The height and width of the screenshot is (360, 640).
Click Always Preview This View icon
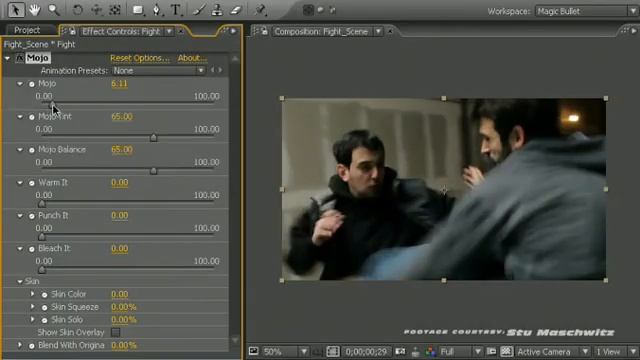[x=253, y=351]
